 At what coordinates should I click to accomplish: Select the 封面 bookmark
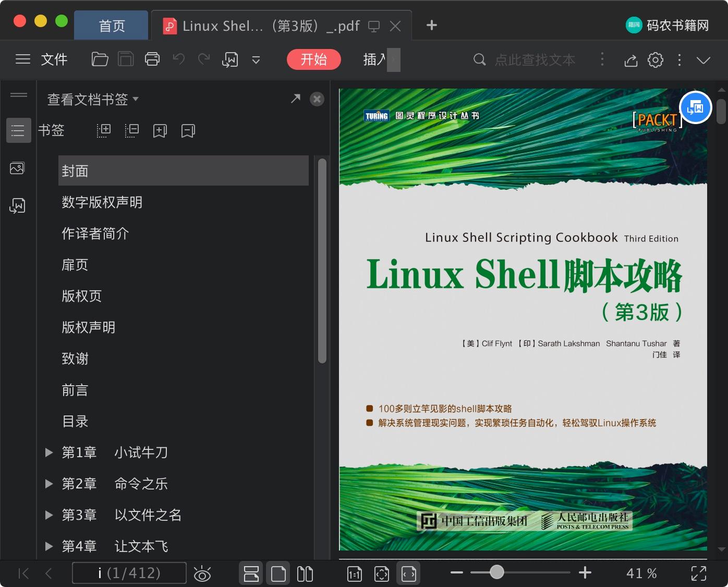click(x=184, y=170)
